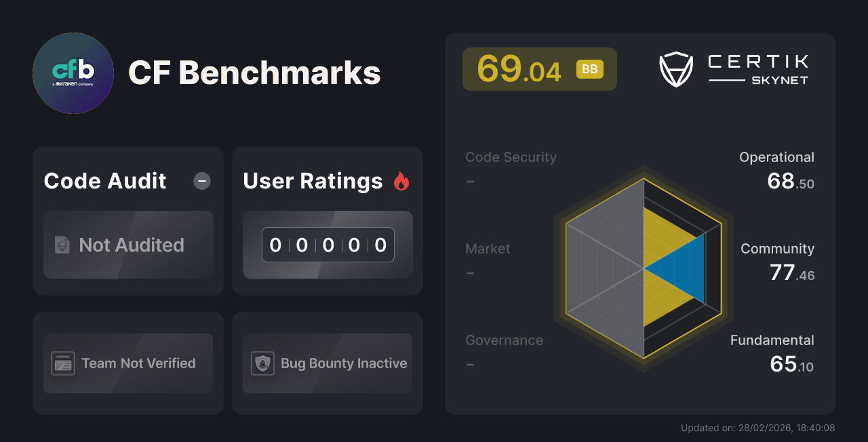Select the Market metric label
The width and height of the screenshot is (868, 442).
pos(488,249)
